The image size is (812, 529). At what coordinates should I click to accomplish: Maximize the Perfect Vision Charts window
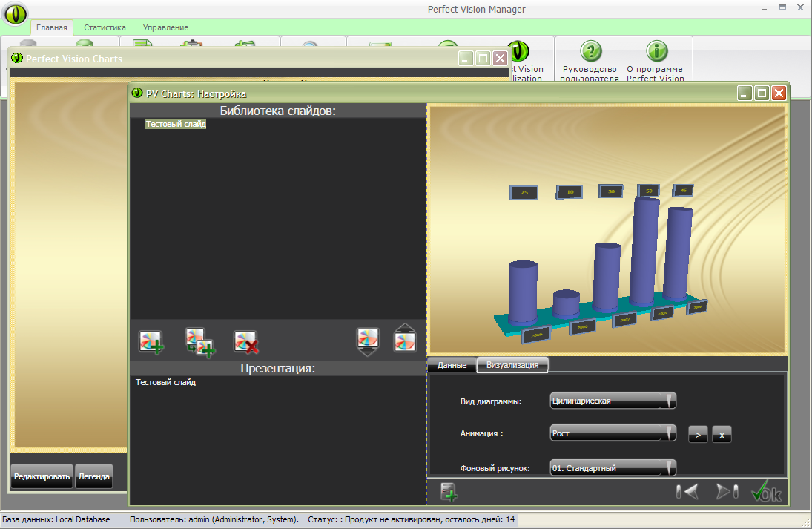(x=483, y=58)
